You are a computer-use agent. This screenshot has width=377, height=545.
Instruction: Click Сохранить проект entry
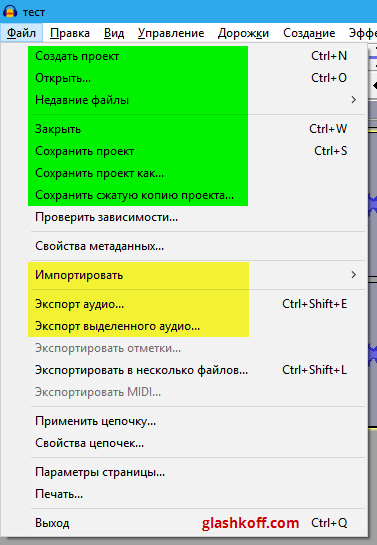[184, 151]
